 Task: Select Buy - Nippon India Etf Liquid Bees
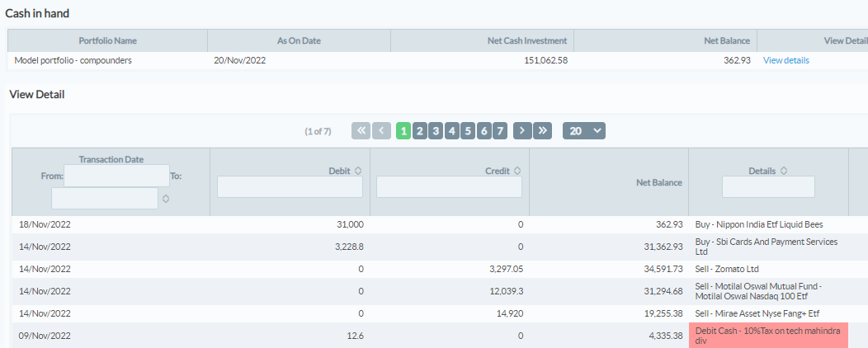759,224
